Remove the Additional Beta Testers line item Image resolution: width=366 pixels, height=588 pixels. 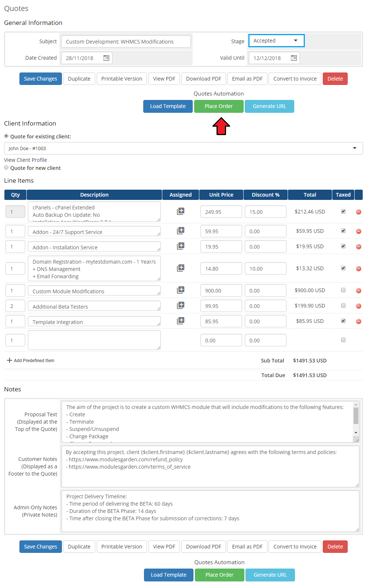tap(359, 306)
